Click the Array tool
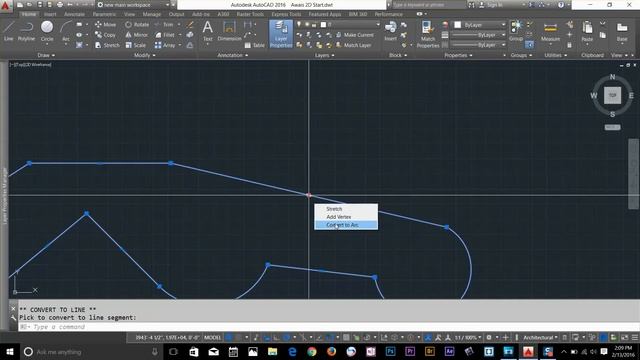Screen dimensions: 640x360 tap(165, 45)
